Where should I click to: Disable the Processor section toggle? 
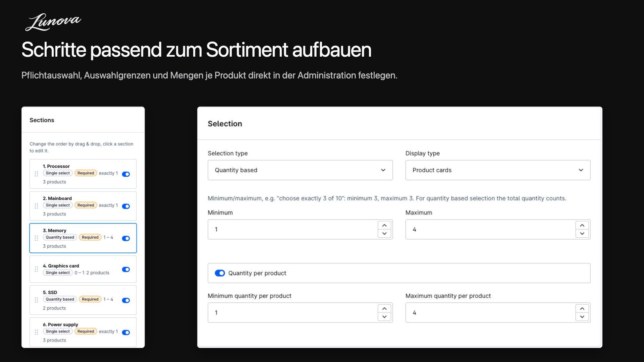tap(126, 174)
